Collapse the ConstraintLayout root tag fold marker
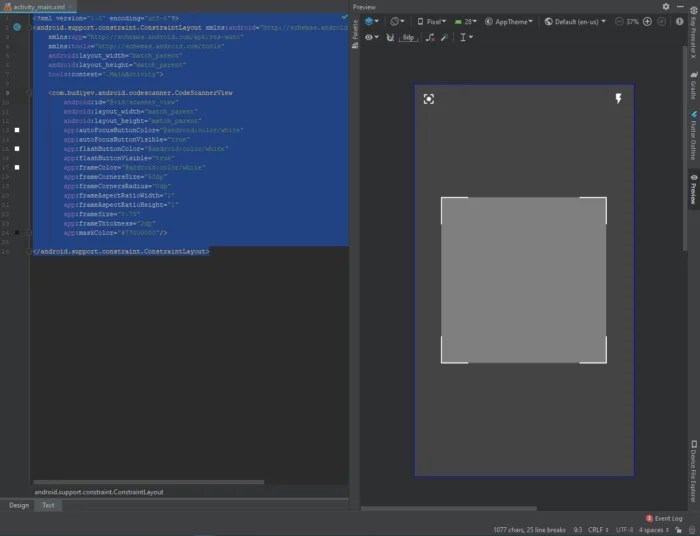The width and height of the screenshot is (700, 536). point(29,28)
